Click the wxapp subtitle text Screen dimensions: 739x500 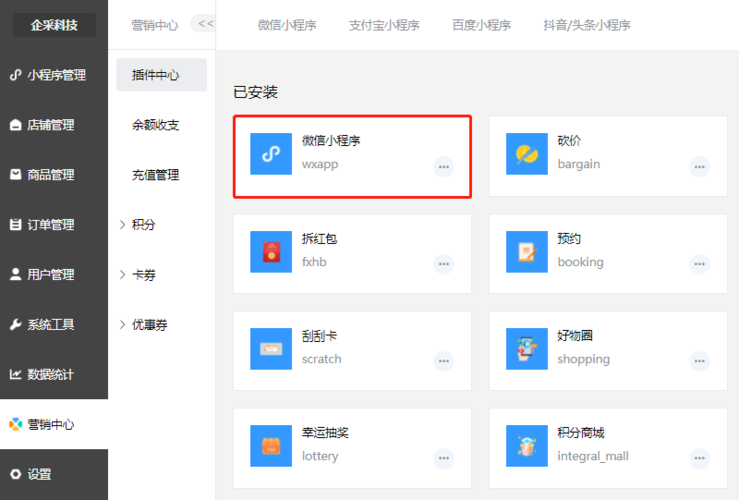(x=320, y=164)
